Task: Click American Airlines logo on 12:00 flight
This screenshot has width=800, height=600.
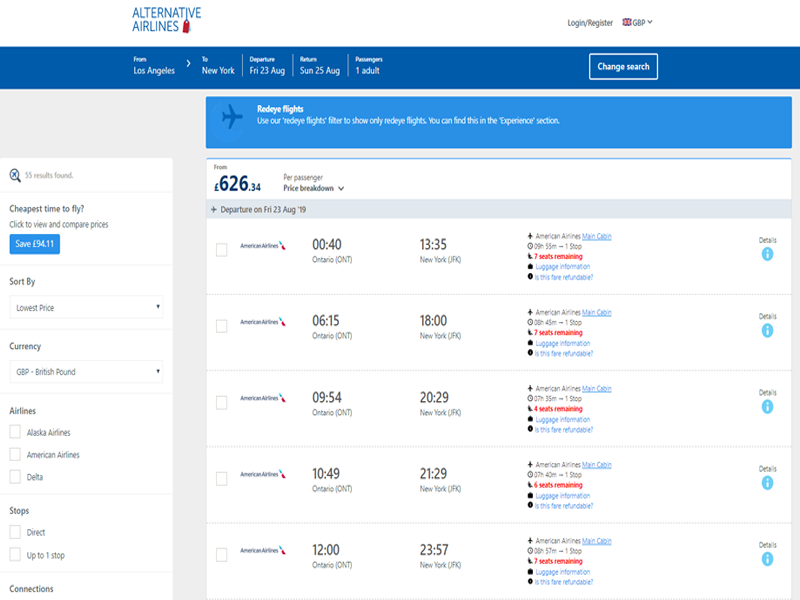Action: click(263, 551)
